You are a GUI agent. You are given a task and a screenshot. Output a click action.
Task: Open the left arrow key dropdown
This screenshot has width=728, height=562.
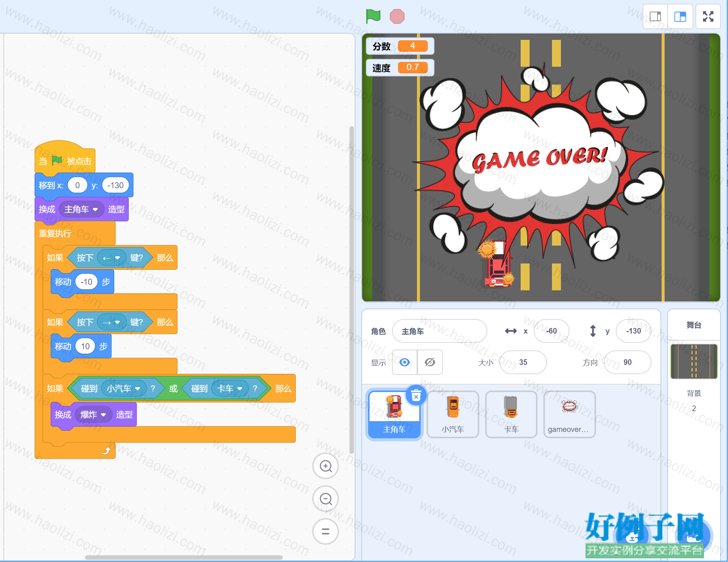(x=112, y=258)
